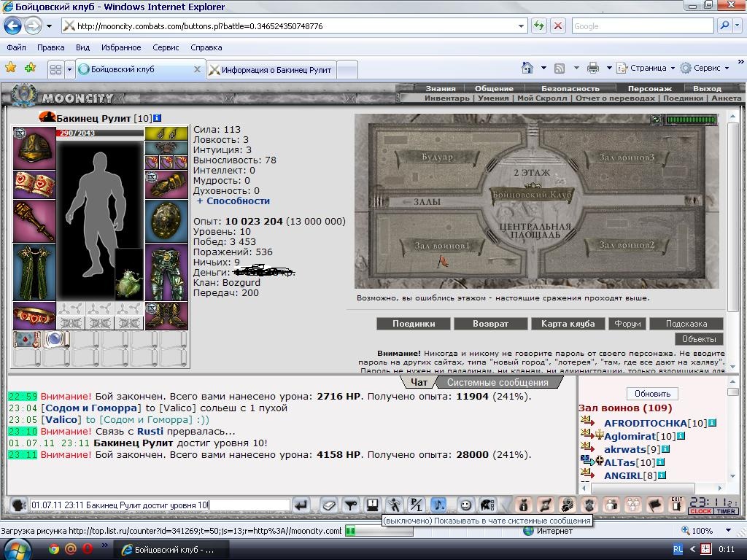Click the IE refresh button
Screen dimensions: 747x560
coord(539,26)
